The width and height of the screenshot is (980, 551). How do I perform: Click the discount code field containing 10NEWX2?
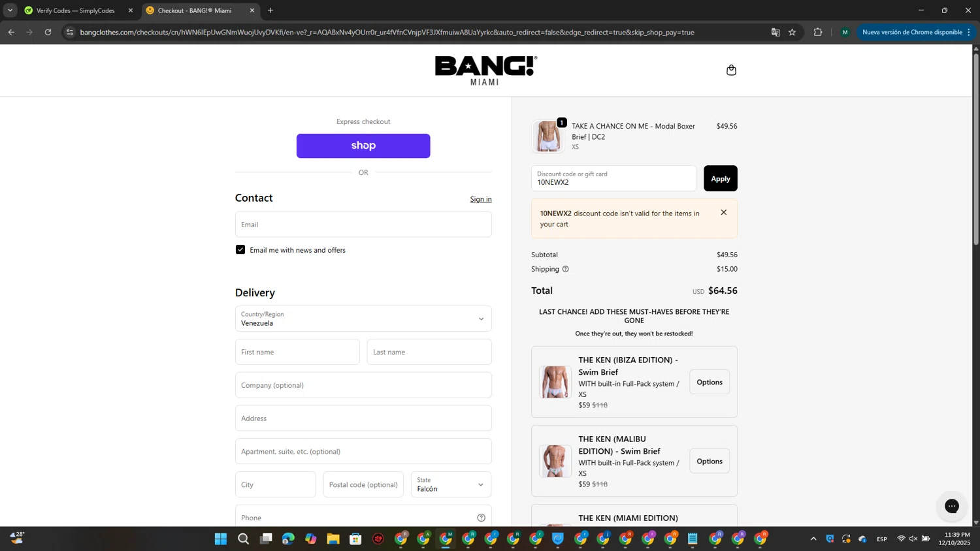click(613, 178)
